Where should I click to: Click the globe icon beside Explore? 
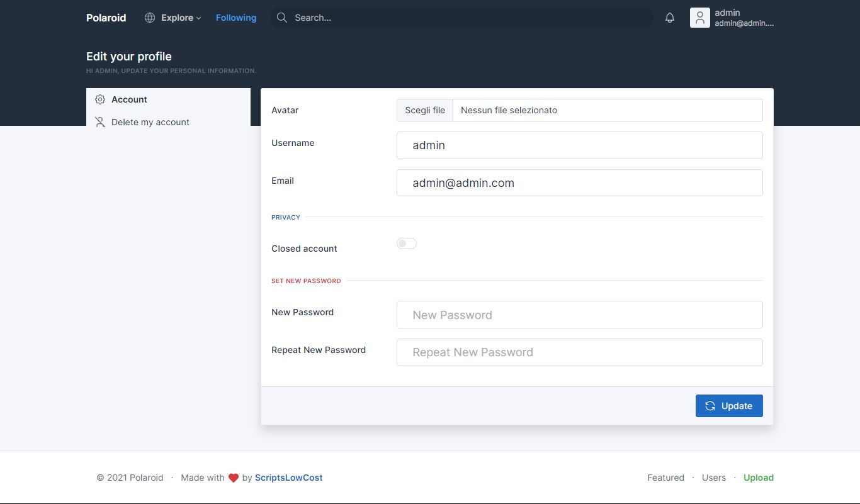[x=150, y=18]
